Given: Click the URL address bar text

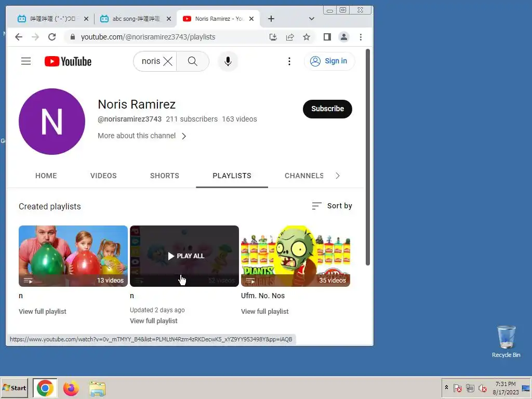Looking at the screenshot, I should [x=148, y=37].
